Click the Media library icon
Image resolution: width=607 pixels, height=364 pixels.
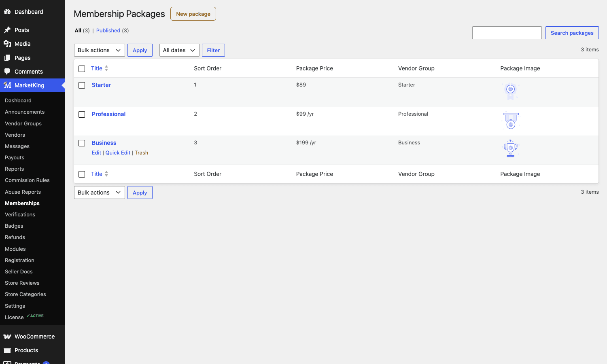[7, 44]
